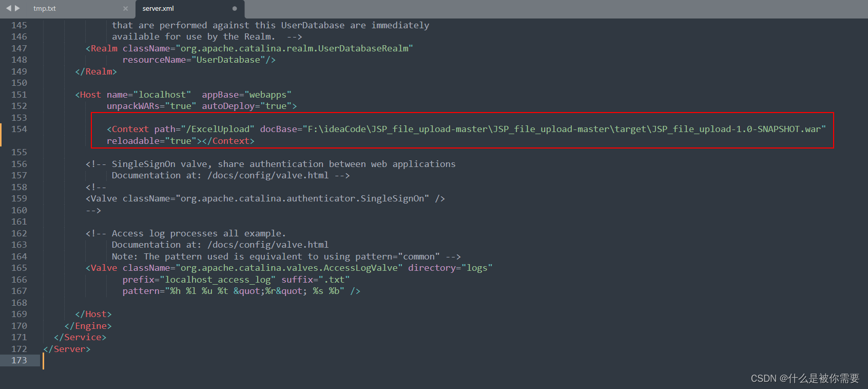868x389 pixels.
Task: Click the autoDeploy="true" attribute
Action: (247, 106)
